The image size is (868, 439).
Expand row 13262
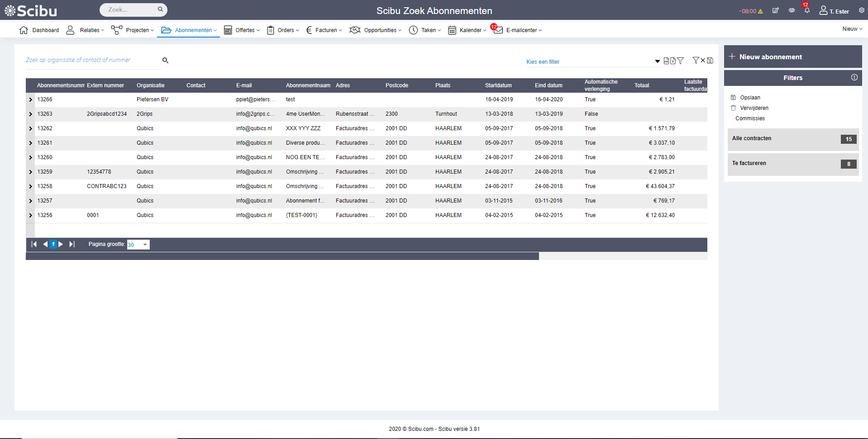(30, 128)
